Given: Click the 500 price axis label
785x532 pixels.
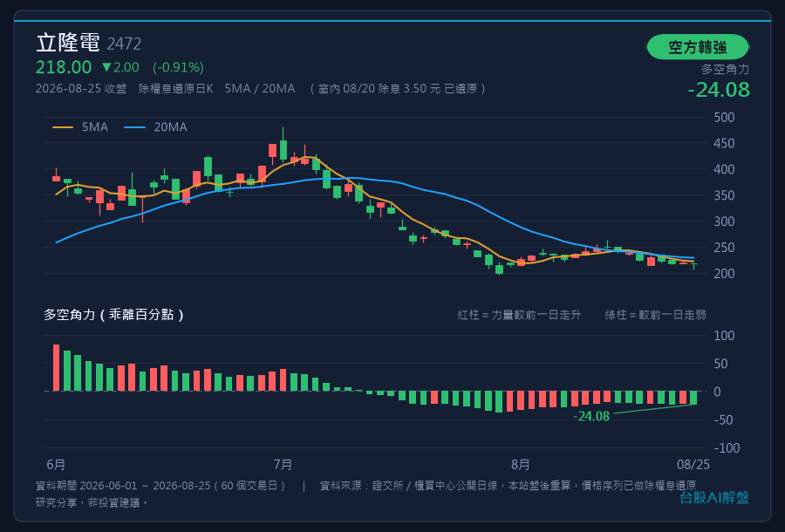Looking at the screenshot, I should click(x=724, y=118).
